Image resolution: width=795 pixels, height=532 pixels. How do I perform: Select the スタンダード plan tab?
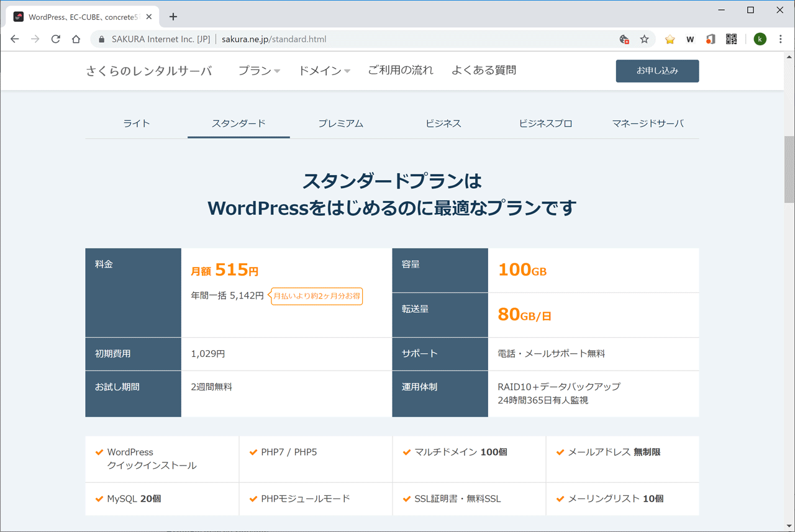[238, 124]
